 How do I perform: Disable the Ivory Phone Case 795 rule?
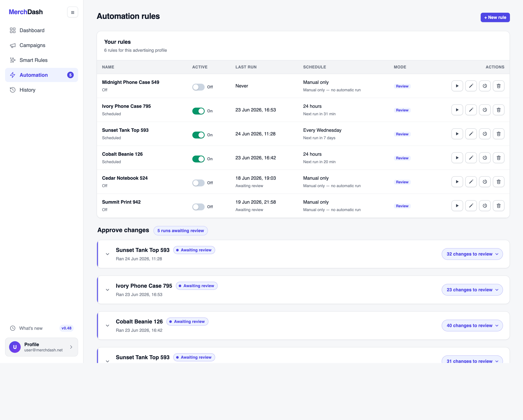(198, 111)
